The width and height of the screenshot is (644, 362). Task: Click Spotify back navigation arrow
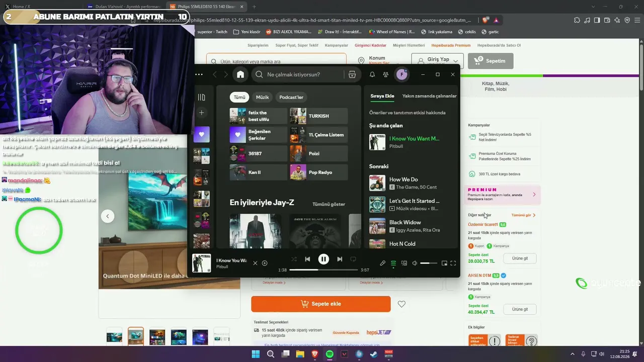pos(215,74)
